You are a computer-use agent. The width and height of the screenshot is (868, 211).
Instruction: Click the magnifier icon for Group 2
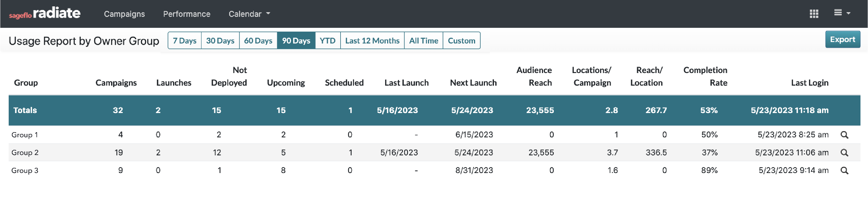tap(844, 152)
